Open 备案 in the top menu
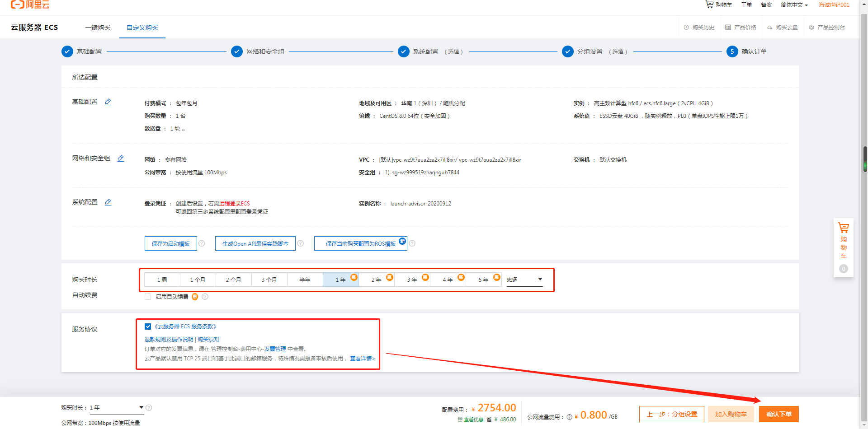This screenshot has width=868, height=429. click(x=766, y=5)
